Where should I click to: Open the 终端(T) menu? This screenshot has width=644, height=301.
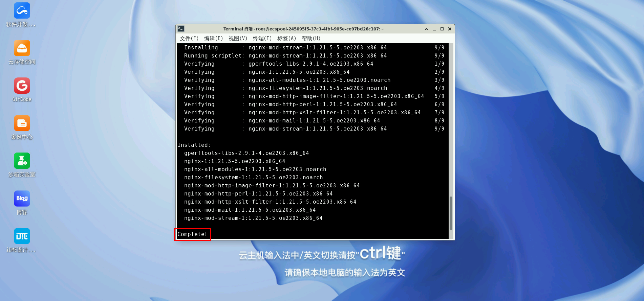click(x=262, y=39)
